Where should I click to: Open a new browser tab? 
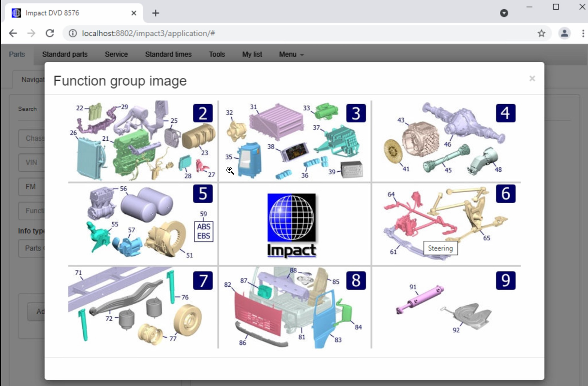click(155, 13)
